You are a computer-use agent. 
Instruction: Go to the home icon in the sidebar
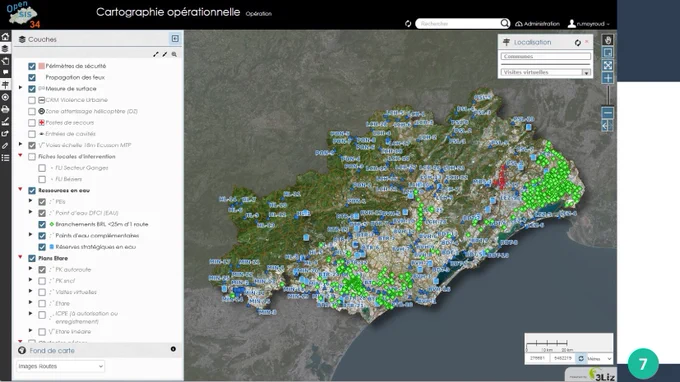tap(5, 36)
